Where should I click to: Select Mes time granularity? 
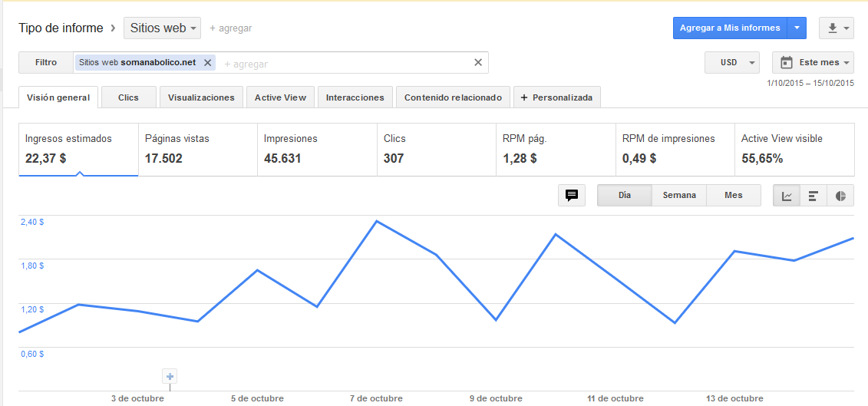(734, 195)
